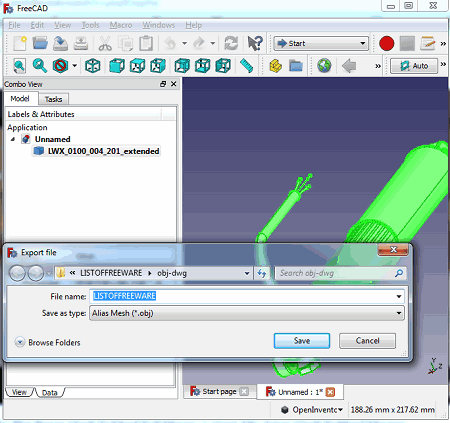Open the Undo history dropdown arrow

[184, 44]
